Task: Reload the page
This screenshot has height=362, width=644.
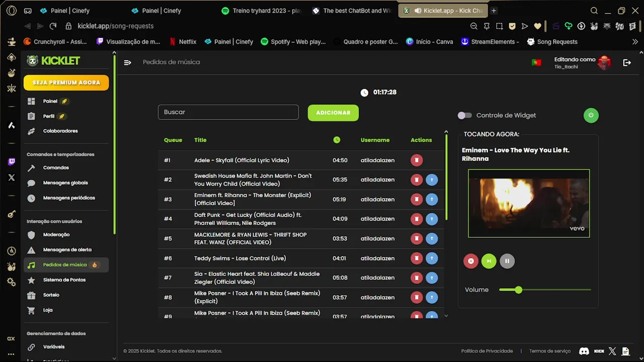Action: [x=53, y=26]
